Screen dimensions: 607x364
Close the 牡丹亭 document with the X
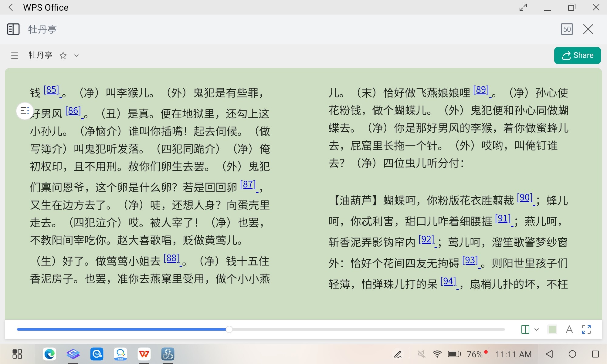point(588,29)
